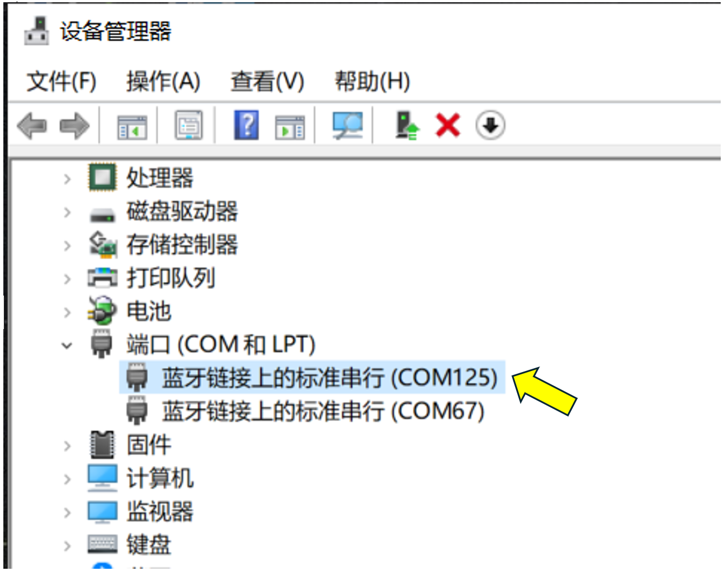Expand the 键盘 node
Screen dimensions: 728x571
[67, 545]
